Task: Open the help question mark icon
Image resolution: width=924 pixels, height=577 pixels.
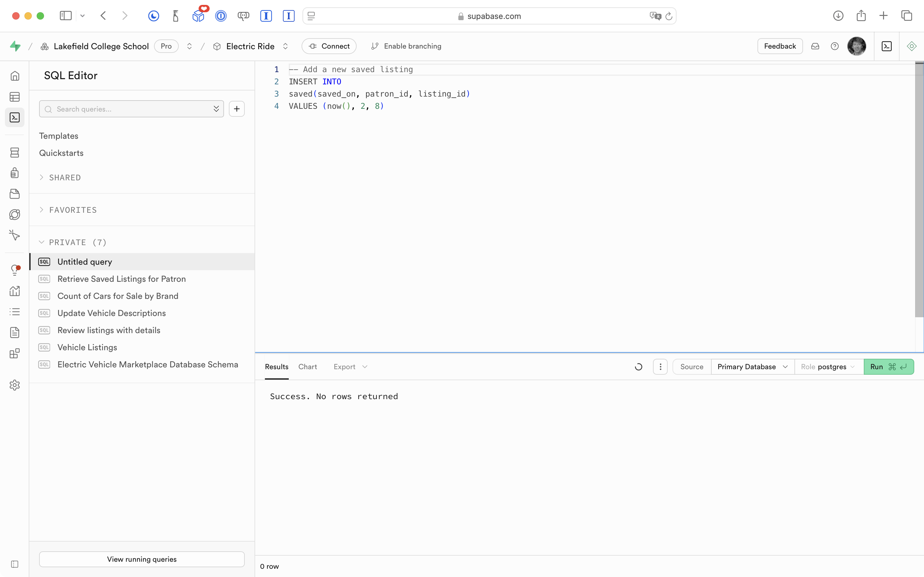Action: point(834,46)
